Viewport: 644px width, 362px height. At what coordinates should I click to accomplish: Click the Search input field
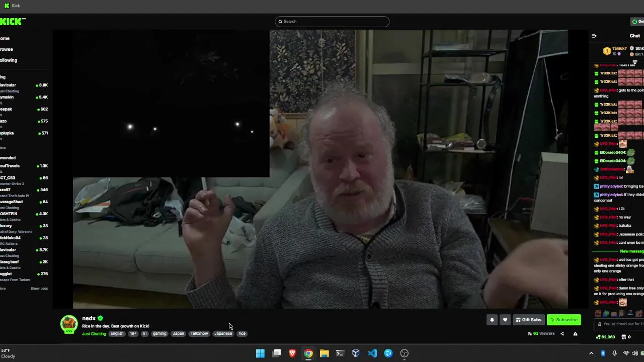click(x=332, y=22)
